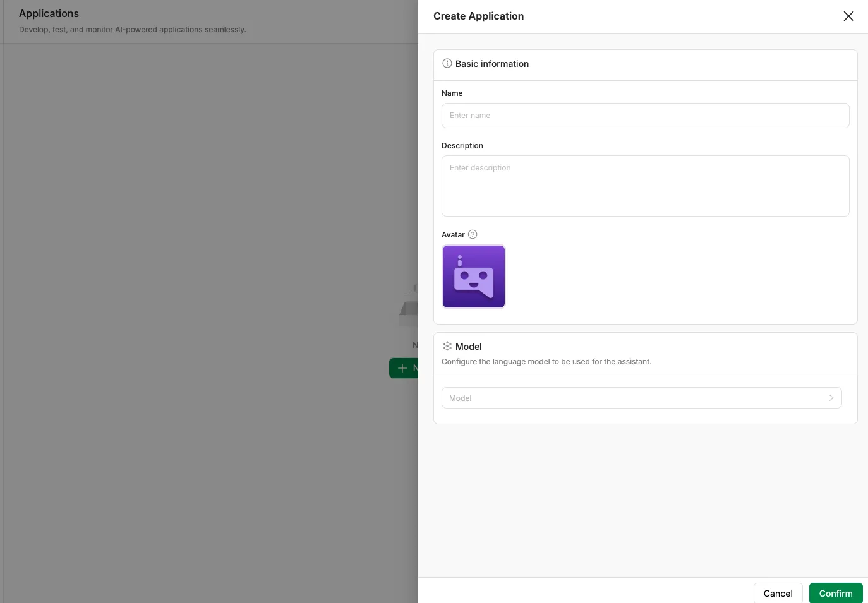Click the Cancel button

pyautogui.click(x=778, y=593)
